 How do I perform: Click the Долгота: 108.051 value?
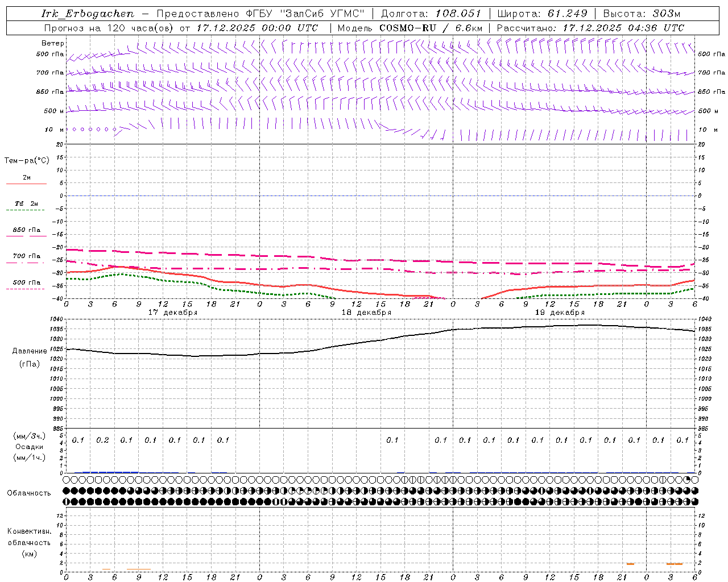pos(431,14)
